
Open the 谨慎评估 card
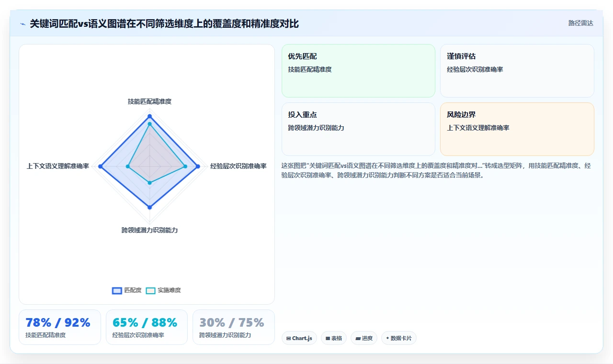pos(517,71)
